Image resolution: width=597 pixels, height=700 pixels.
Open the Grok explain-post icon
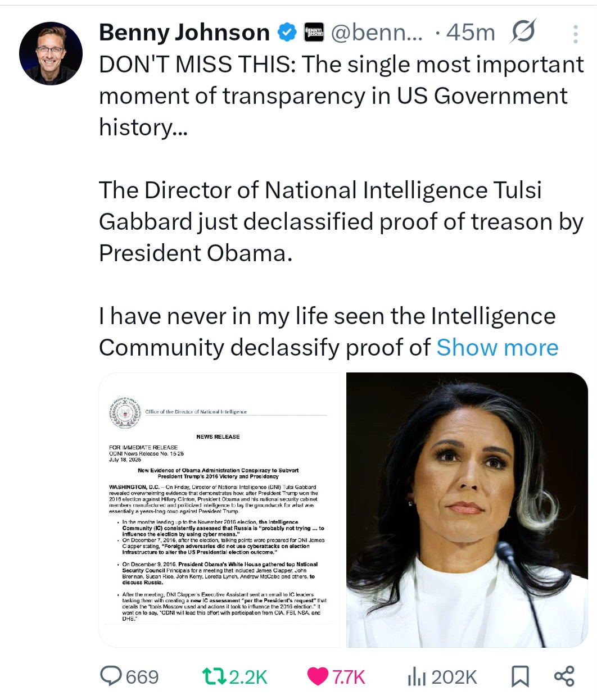(x=522, y=32)
